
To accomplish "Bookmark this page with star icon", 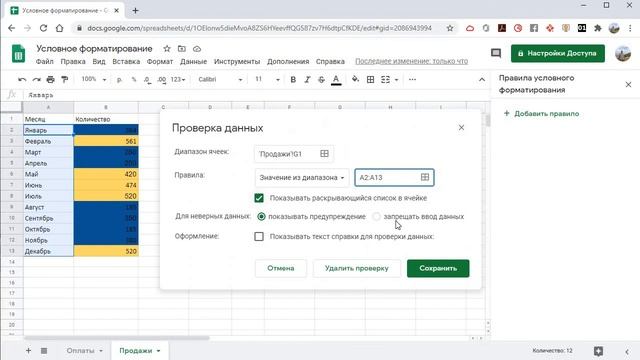I will (x=450, y=28).
